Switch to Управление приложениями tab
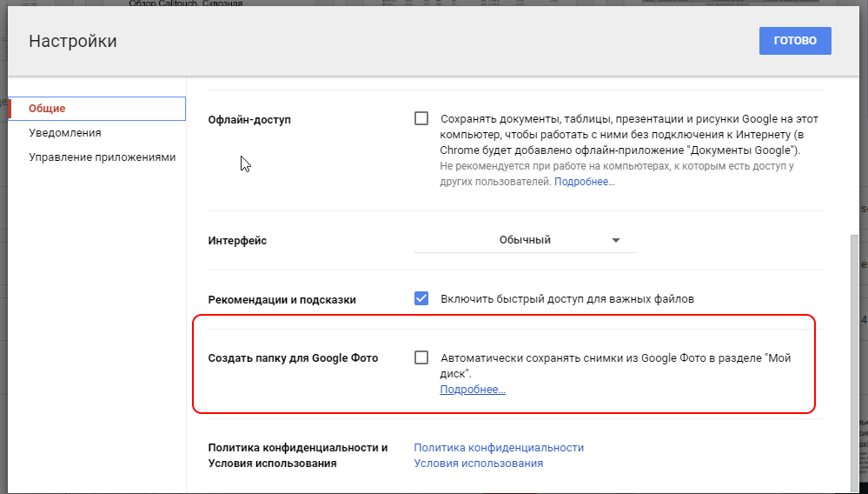This screenshot has height=494, width=868. [x=103, y=157]
